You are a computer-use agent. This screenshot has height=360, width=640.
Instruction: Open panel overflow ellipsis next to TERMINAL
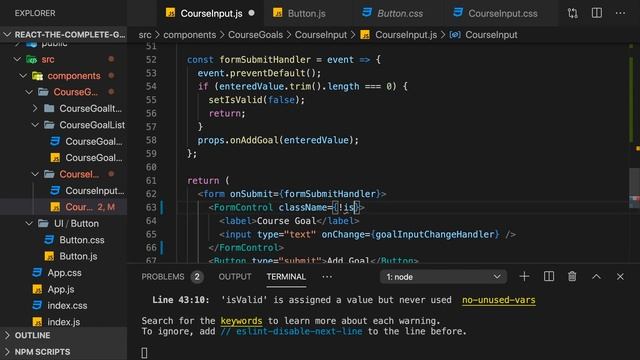327,277
